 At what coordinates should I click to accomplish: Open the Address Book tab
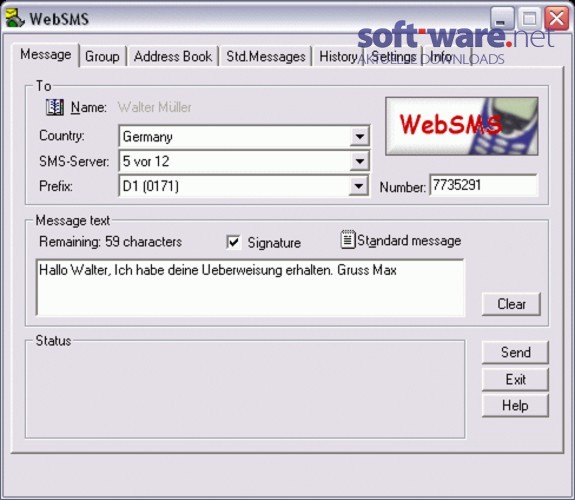click(173, 56)
